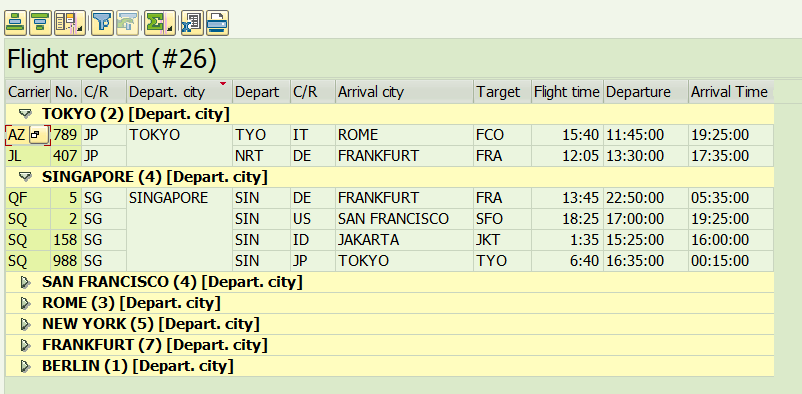
Task: Expand the BERLIN (1) group
Action: (25, 366)
